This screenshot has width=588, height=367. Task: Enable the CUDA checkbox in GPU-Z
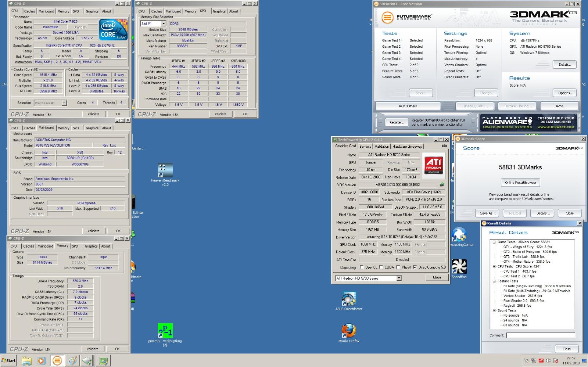[x=381, y=267]
